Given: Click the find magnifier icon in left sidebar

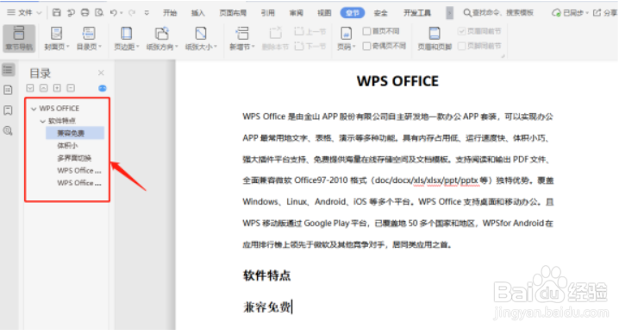Looking at the screenshot, I should [x=9, y=131].
